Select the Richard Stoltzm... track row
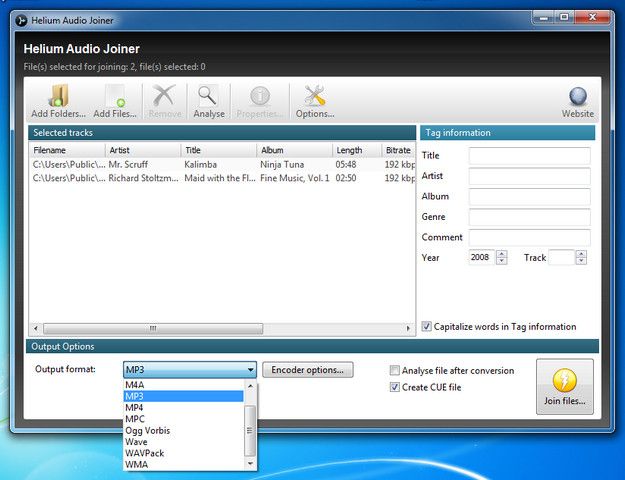The image size is (625, 480). [x=222, y=178]
